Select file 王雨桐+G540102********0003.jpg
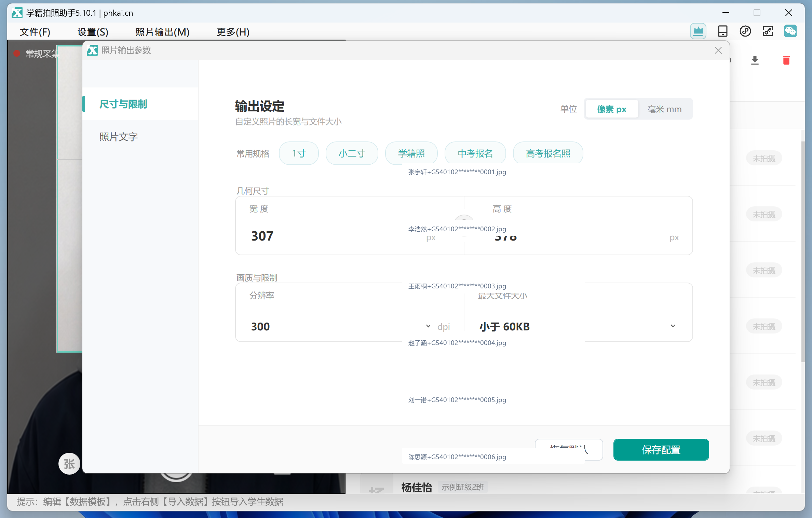The width and height of the screenshot is (812, 518). pos(457,286)
